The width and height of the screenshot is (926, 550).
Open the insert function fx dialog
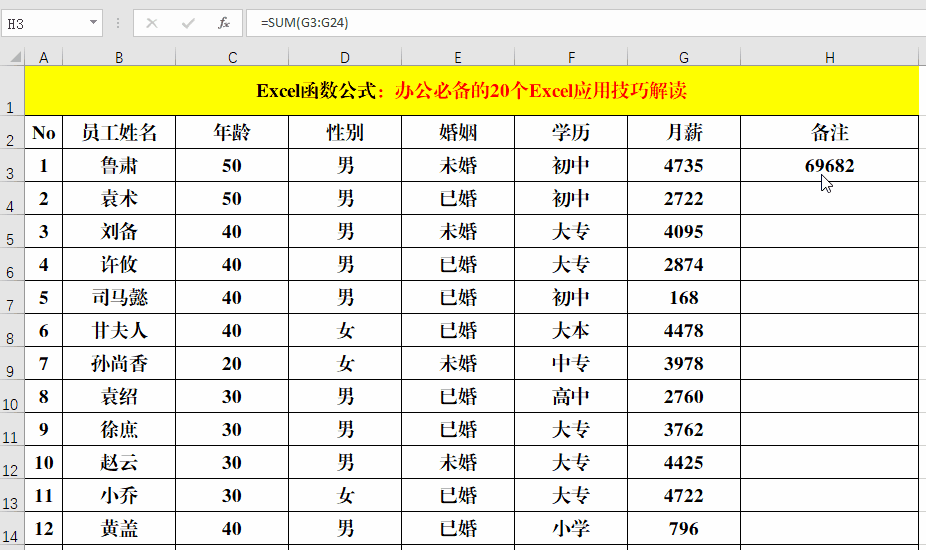[x=223, y=23]
